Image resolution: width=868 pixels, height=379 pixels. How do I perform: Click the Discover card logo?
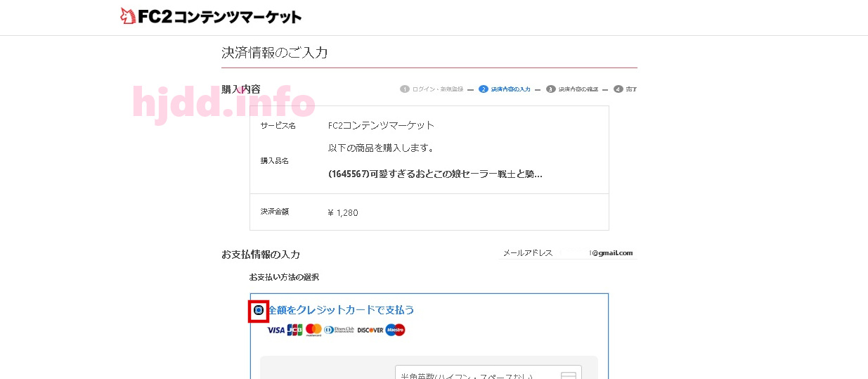pos(370,330)
